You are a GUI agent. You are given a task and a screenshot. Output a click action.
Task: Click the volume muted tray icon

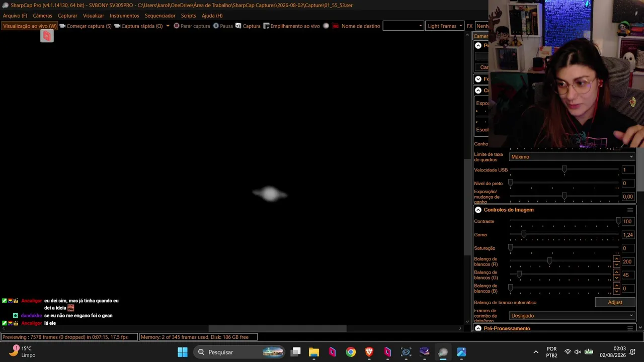pyautogui.click(x=578, y=352)
